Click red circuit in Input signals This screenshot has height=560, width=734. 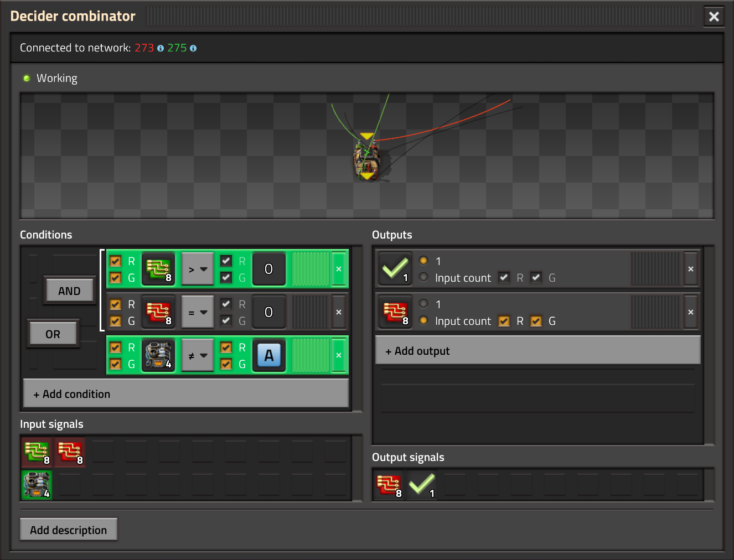click(x=70, y=452)
